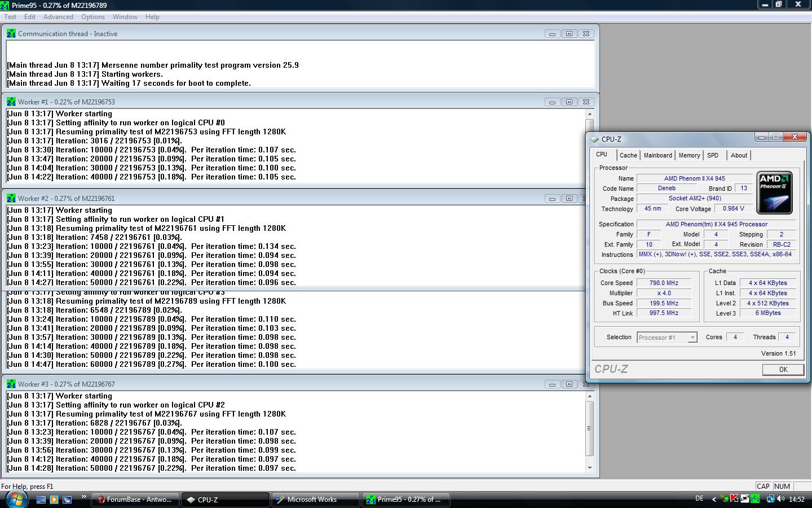Click the Package field Socket AM2+ (940)
Screen dimensions: 812x508
(695, 198)
